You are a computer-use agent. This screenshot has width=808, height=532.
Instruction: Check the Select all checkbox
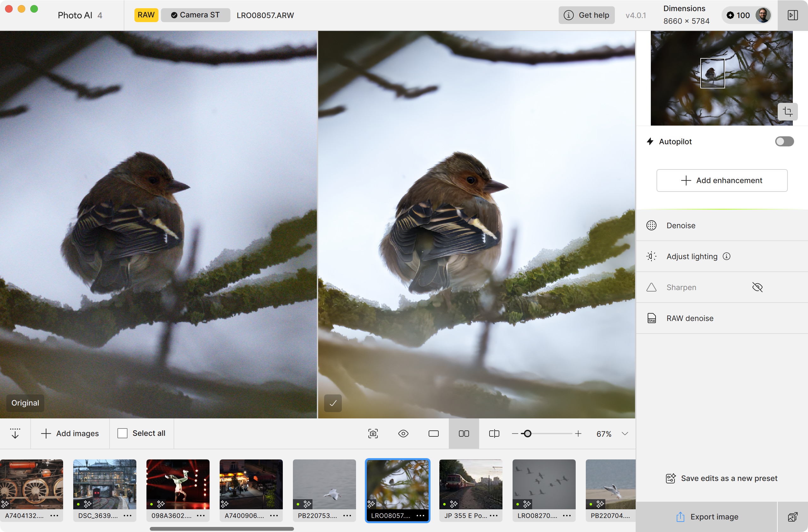coord(122,433)
